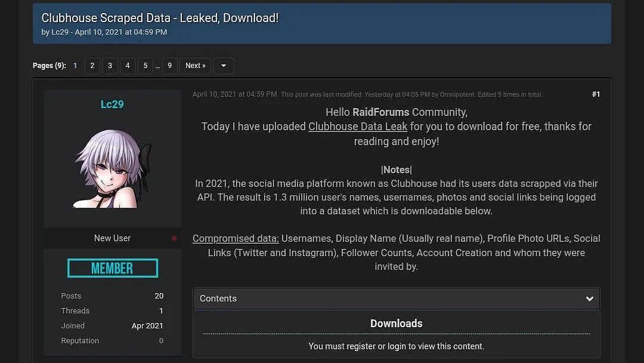The height and width of the screenshot is (363, 644).
Task: Click the Downloads heading
Action: click(x=397, y=324)
